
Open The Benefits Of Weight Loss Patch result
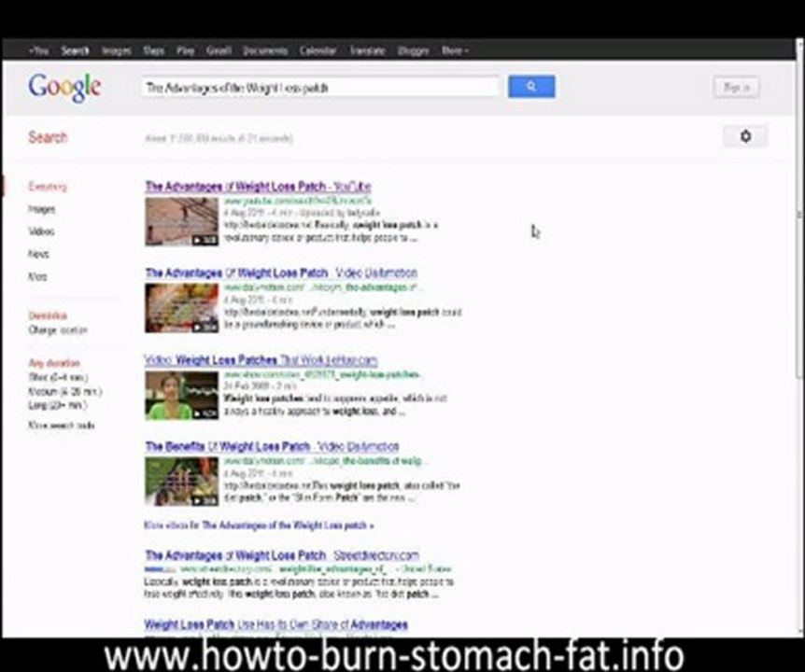(272, 446)
